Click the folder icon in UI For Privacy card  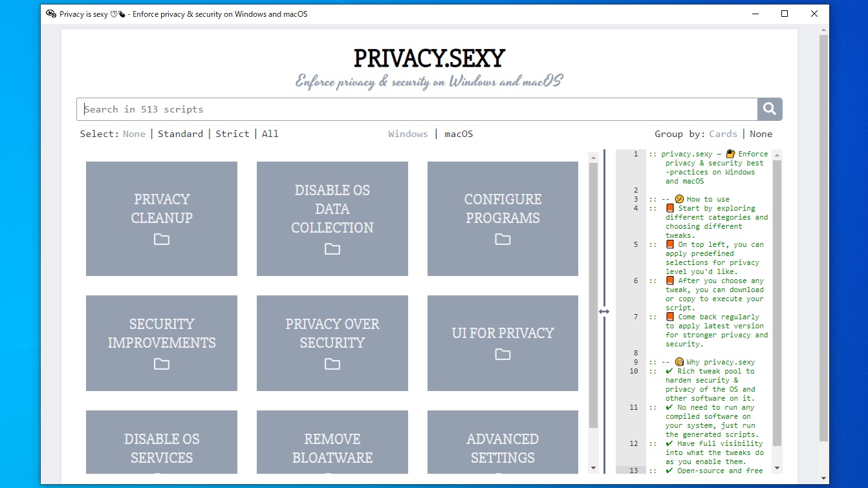click(503, 354)
